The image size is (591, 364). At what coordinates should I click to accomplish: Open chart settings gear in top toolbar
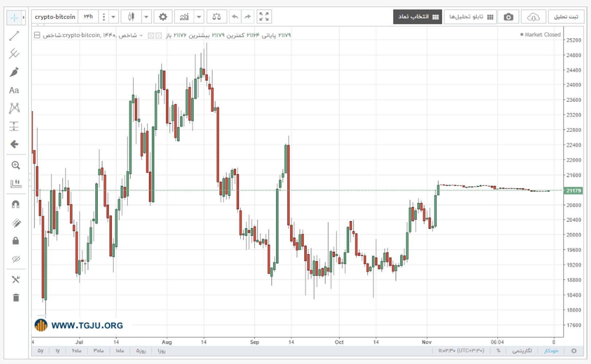point(163,17)
